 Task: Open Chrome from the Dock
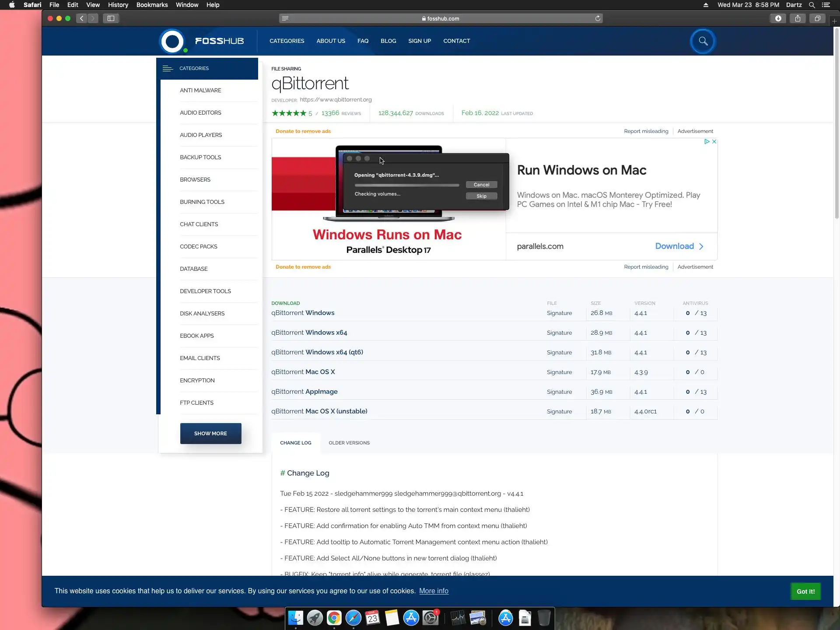[x=334, y=618]
